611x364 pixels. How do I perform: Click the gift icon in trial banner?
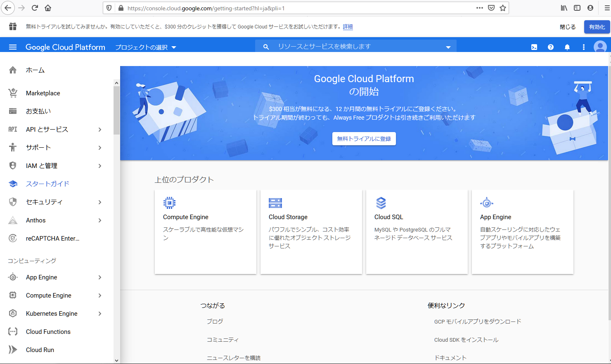click(x=13, y=26)
